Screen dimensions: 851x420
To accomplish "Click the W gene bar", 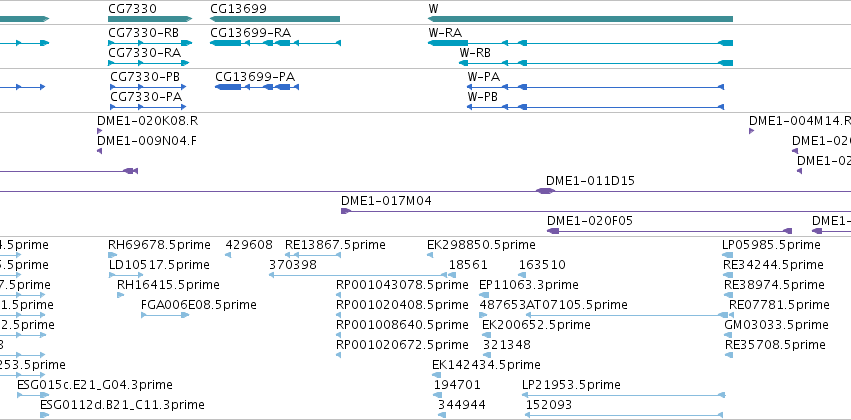I will 580,19.
